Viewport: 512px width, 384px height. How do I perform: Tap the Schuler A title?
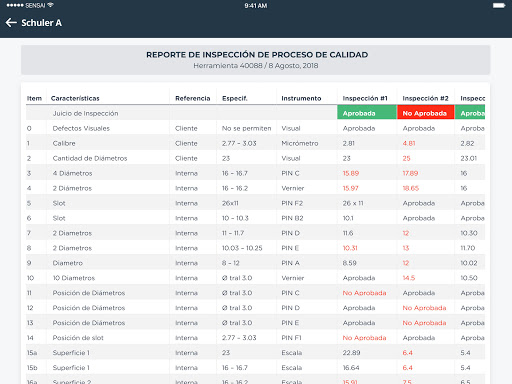[41, 23]
